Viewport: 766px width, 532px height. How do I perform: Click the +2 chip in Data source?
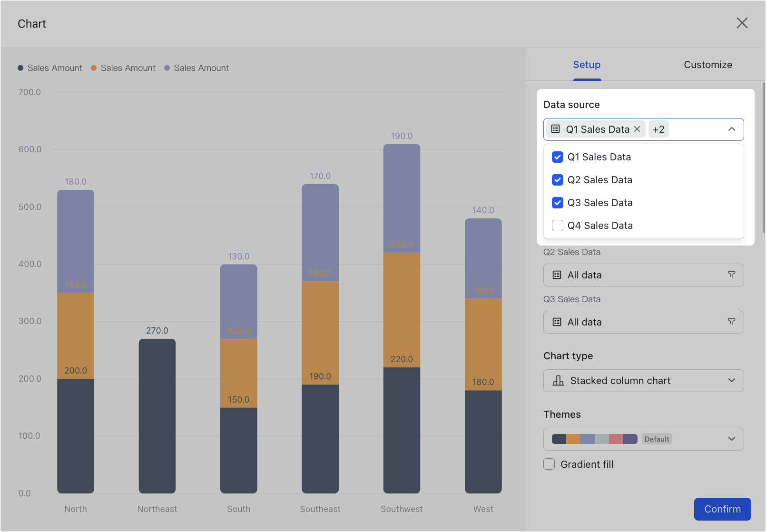pyautogui.click(x=658, y=129)
